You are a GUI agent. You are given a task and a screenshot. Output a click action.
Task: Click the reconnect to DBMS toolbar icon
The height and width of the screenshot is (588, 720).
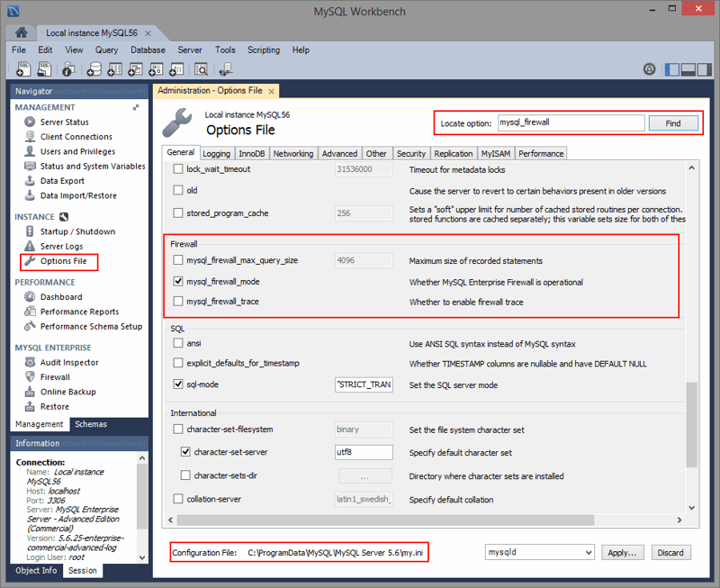pyautogui.click(x=226, y=69)
